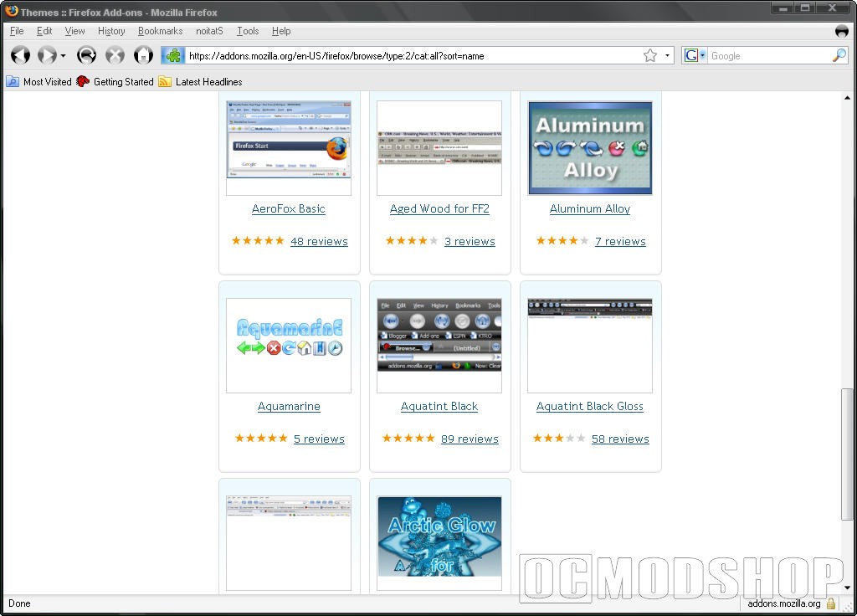Focus the address bar URL field
This screenshot has height=616, width=857.
413,56
